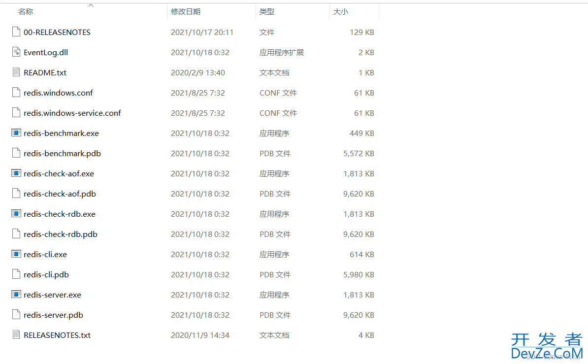The width and height of the screenshot is (588, 364).
Task: Click the redis-cli.exe application icon
Action: point(16,254)
